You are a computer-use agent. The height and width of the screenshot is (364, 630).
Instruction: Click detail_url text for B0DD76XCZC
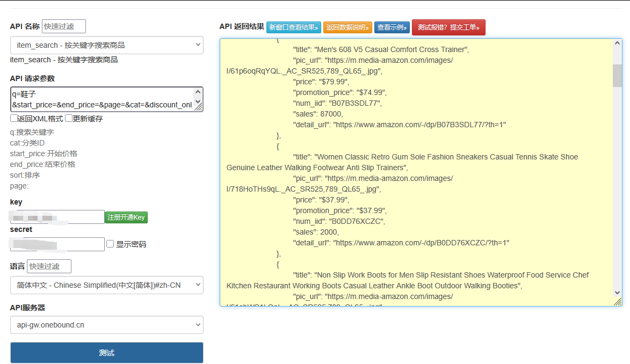401,243
